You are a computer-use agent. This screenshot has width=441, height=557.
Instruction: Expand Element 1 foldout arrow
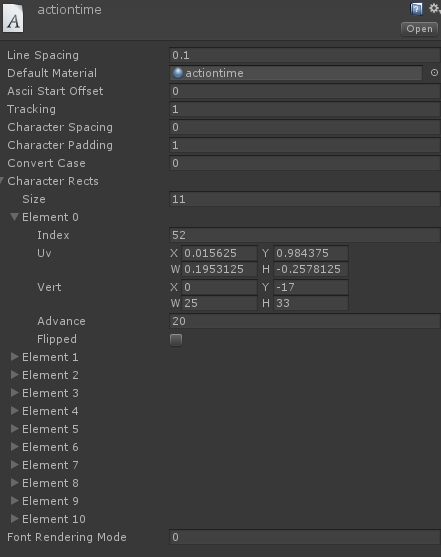pos(15,357)
